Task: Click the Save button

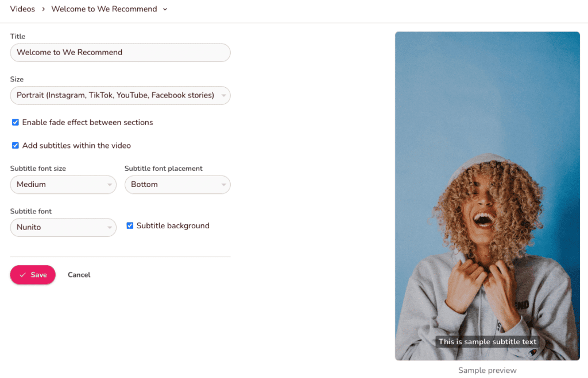Action: (33, 275)
